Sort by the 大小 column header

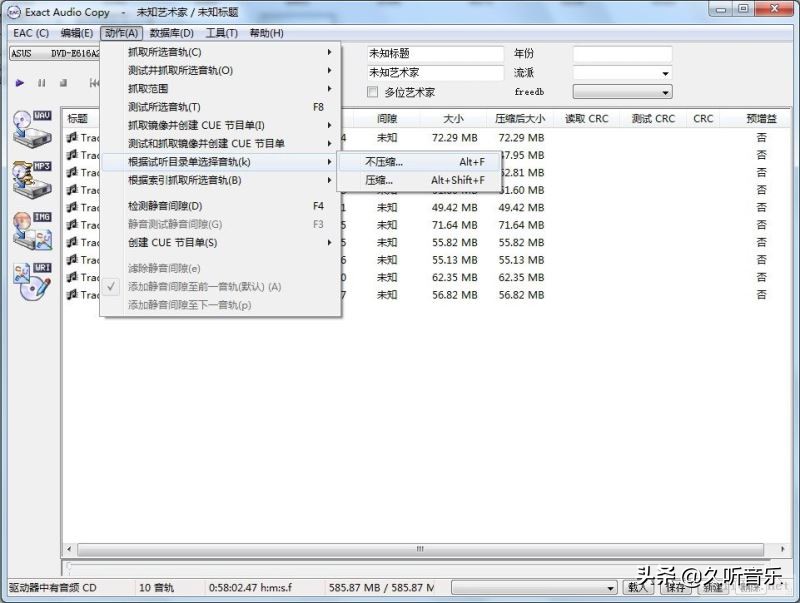click(x=453, y=119)
